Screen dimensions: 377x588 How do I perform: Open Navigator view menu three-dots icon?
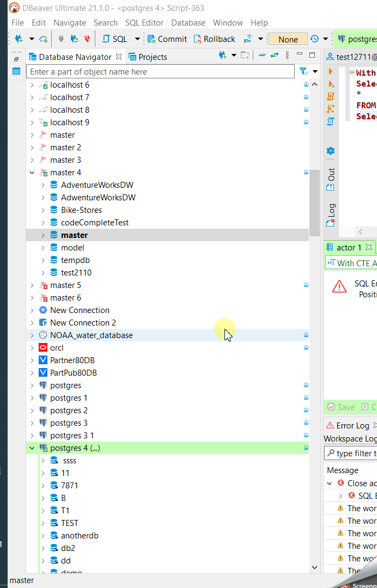(x=287, y=56)
